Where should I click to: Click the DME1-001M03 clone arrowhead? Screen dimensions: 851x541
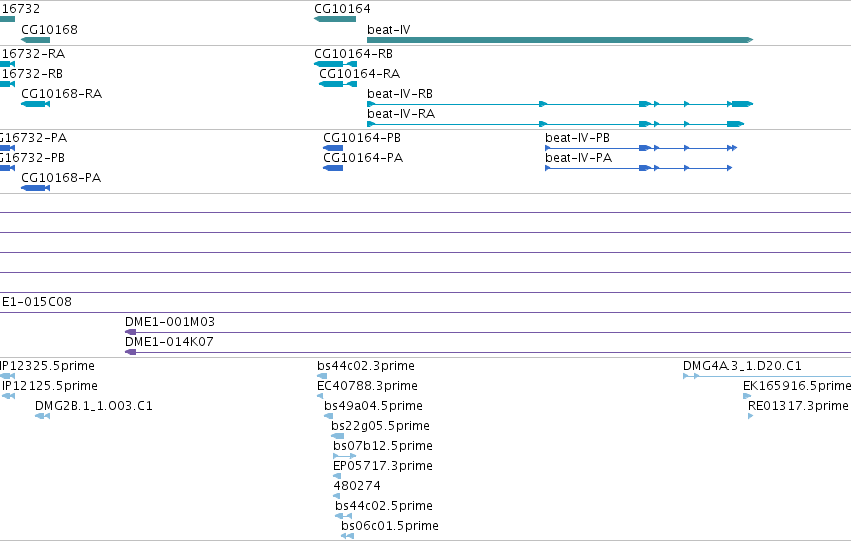click(x=130, y=332)
